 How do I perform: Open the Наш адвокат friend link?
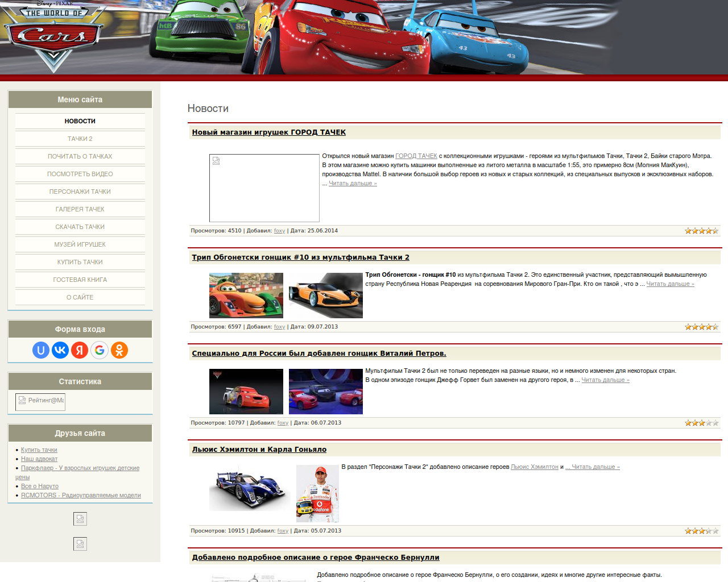(x=39, y=459)
